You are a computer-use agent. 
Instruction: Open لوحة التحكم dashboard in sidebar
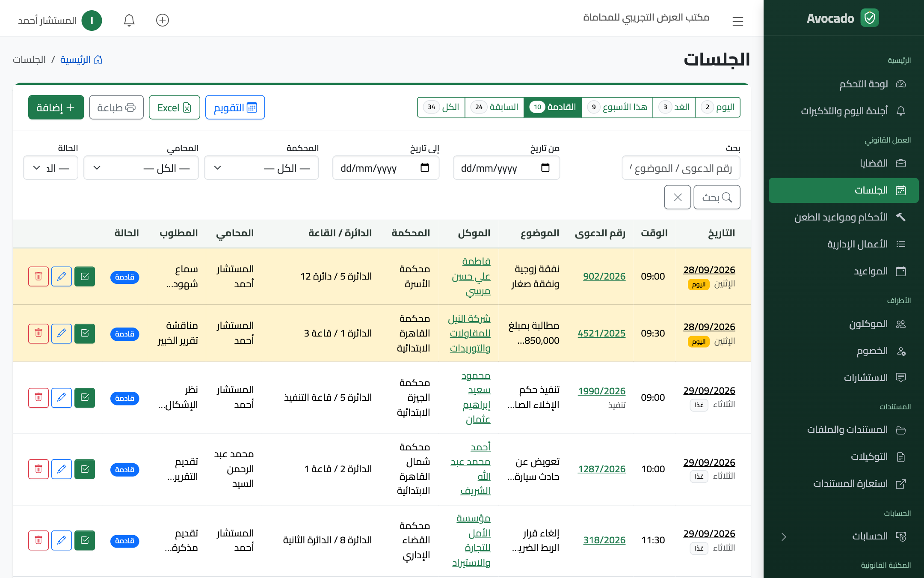point(844,84)
